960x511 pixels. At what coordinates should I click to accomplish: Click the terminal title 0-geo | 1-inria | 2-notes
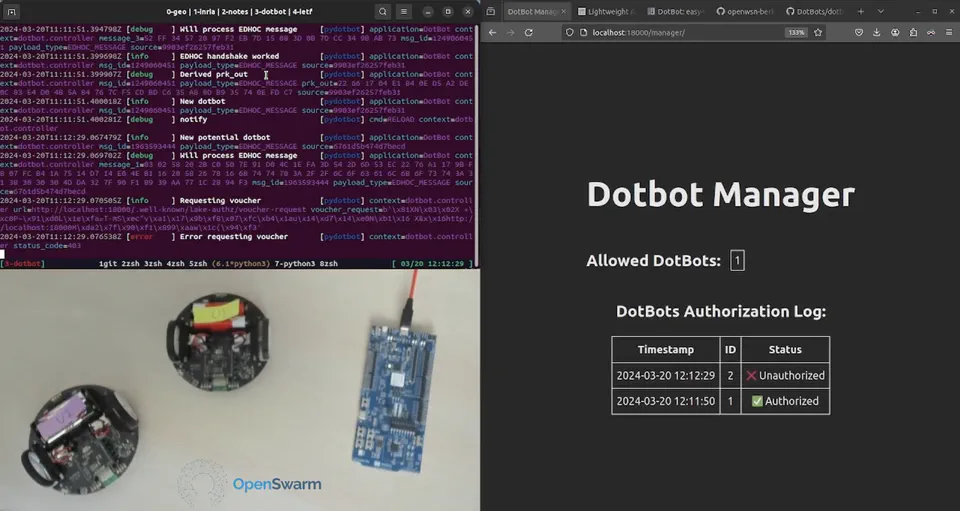[239, 12]
